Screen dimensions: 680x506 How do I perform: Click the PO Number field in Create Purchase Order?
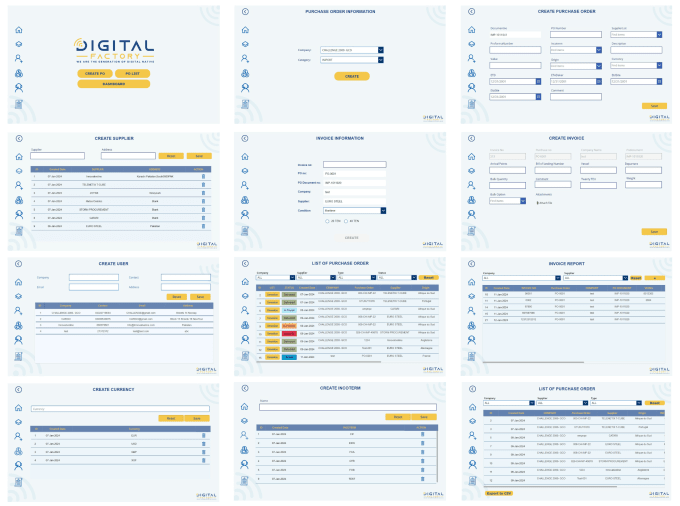point(576,34)
